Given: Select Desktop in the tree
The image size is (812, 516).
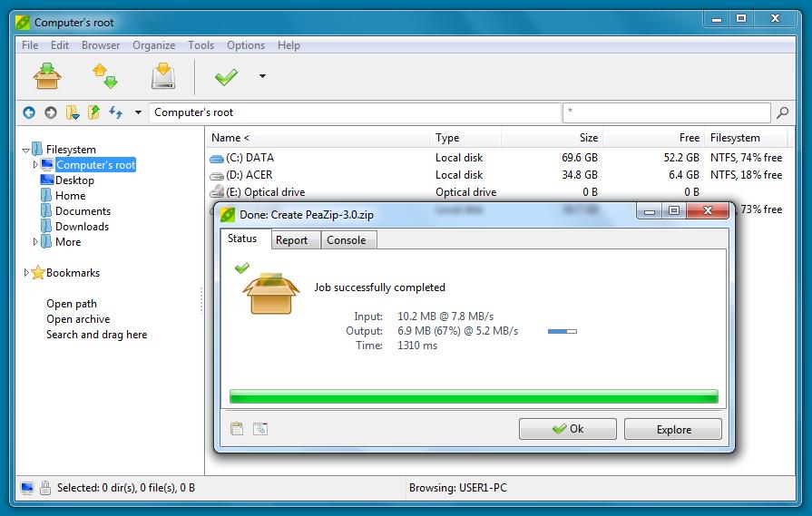Looking at the screenshot, I should [x=74, y=180].
